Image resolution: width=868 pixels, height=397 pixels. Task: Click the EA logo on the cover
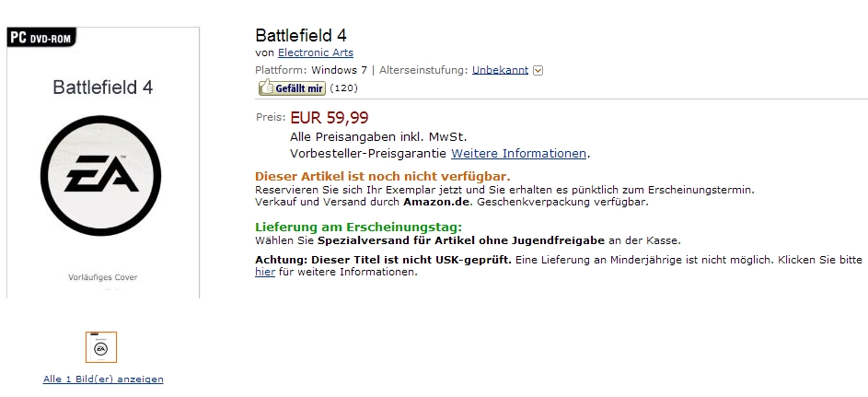tap(100, 176)
